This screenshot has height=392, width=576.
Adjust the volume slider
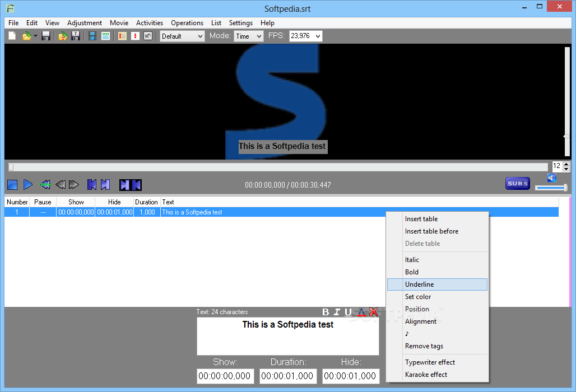point(551,188)
